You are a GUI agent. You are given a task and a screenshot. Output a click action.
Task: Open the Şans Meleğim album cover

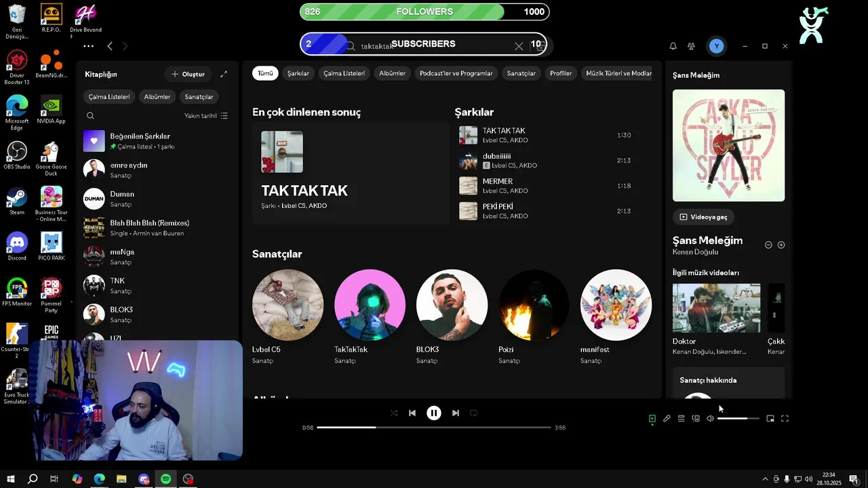[x=728, y=146]
